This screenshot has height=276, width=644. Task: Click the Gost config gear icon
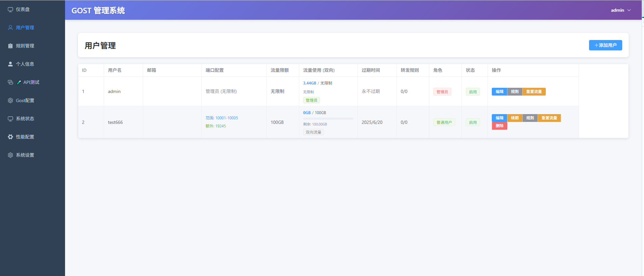pyautogui.click(x=10, y=100)
